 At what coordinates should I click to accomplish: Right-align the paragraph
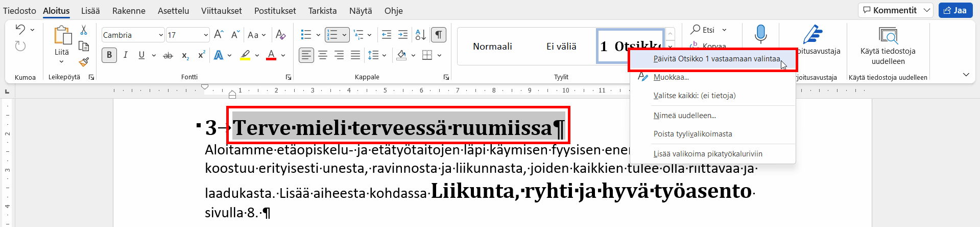pos(339,55)
